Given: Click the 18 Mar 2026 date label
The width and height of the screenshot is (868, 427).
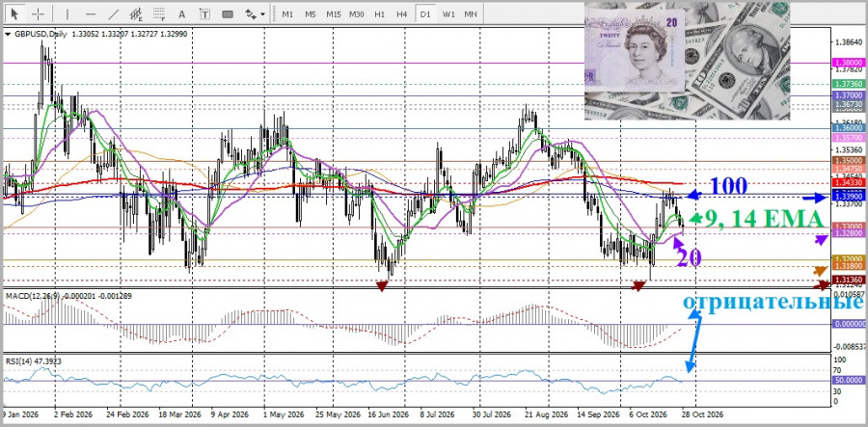Looking at the screenshot, I should click(x=178, y=414).
